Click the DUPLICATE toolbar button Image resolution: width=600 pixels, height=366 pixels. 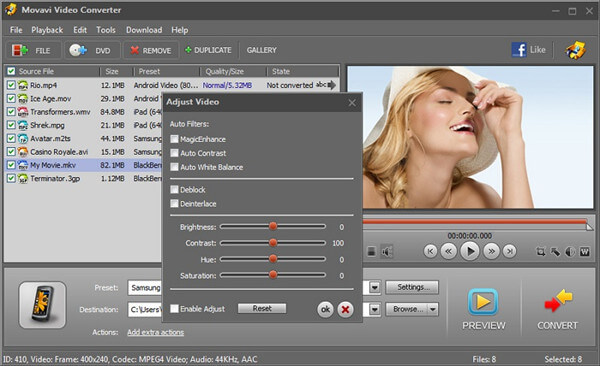pyautogui.click(x=208, y=50)
